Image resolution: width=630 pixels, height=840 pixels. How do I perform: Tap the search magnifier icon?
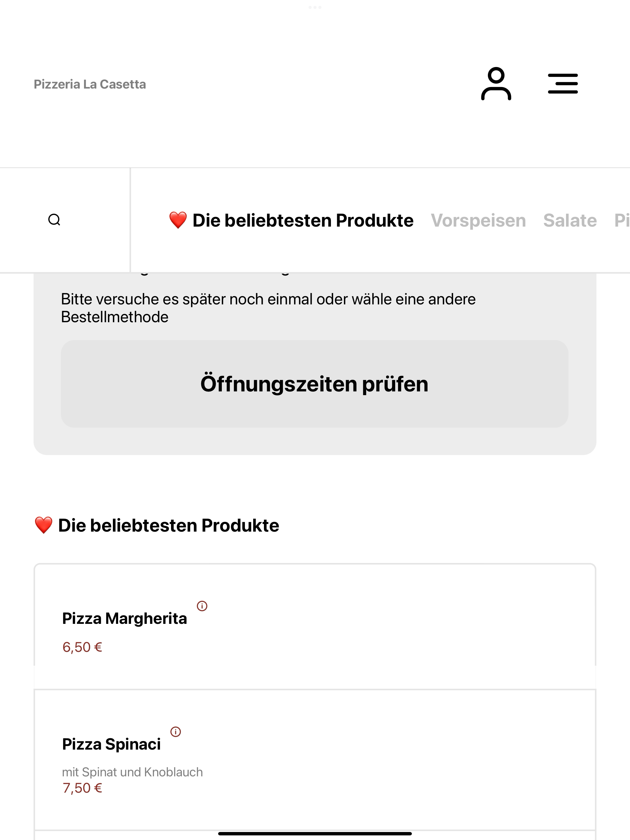(x=54, y=220)
